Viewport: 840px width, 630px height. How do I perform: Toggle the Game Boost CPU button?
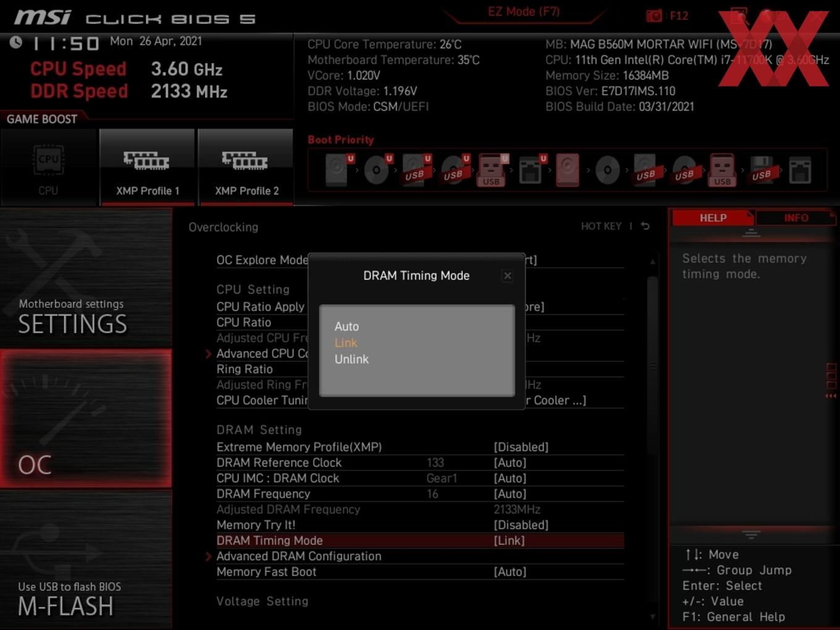coord(48,167)
